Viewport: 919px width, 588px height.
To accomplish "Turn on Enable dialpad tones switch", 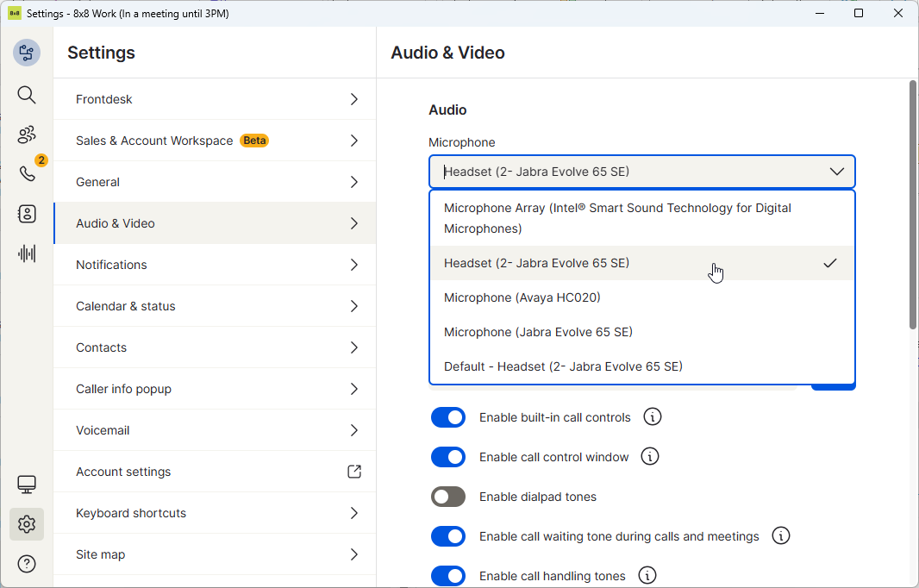I will coord(448,497).
